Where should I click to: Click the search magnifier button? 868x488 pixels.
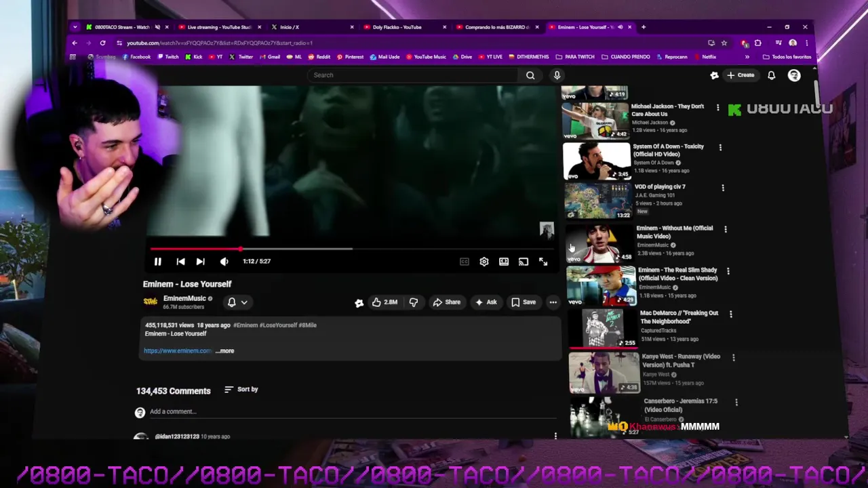point(530,75)
